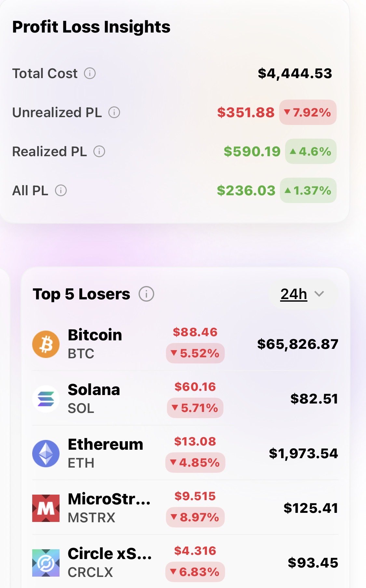This screenshot has height=588, width=366.
Task: Expand the chevron next to 24h
Action: (319, 294)
